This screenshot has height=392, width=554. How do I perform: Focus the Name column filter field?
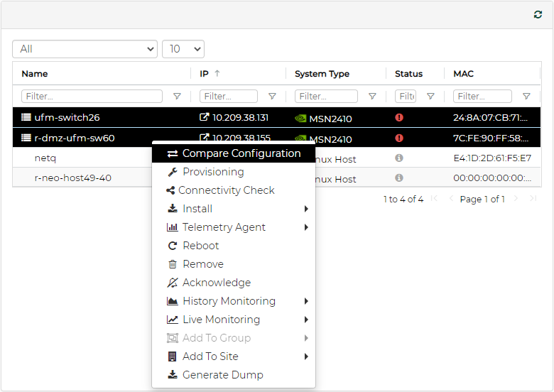point(92,96)
